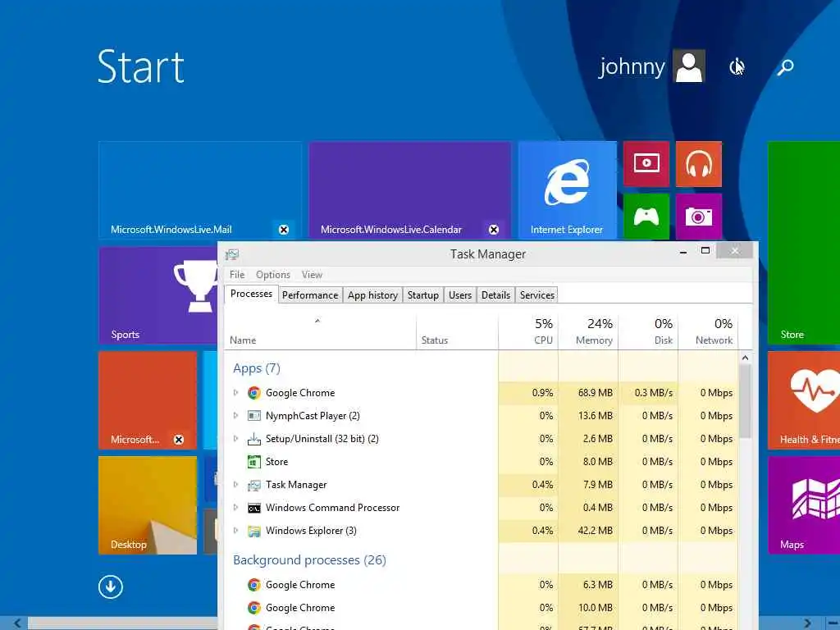Switch to the Performance tab
This screenshot has width=840, height=630.
(310, 295)
